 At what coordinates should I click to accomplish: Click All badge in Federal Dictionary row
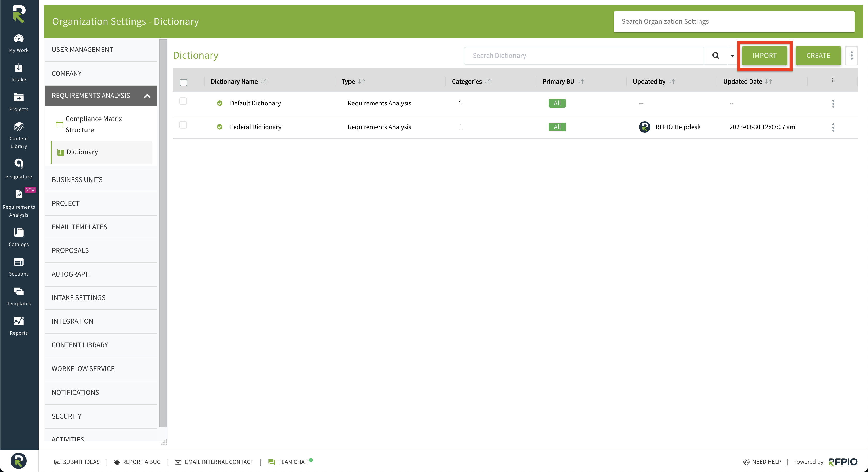coord(557,127)
